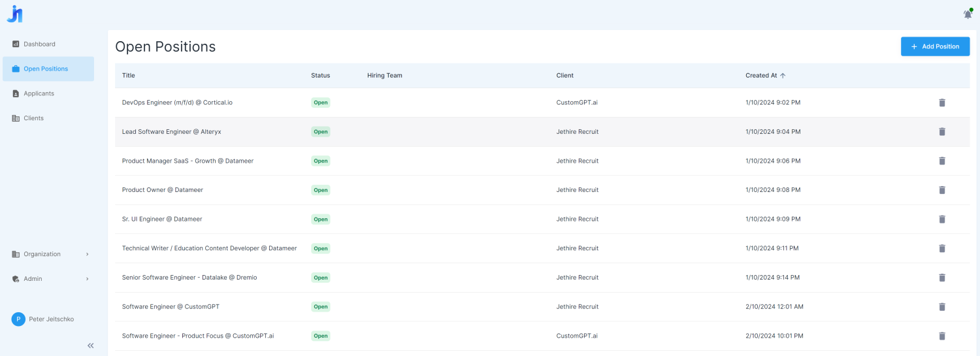Sort by the Hiring Team column header

[x=385, y=76]
